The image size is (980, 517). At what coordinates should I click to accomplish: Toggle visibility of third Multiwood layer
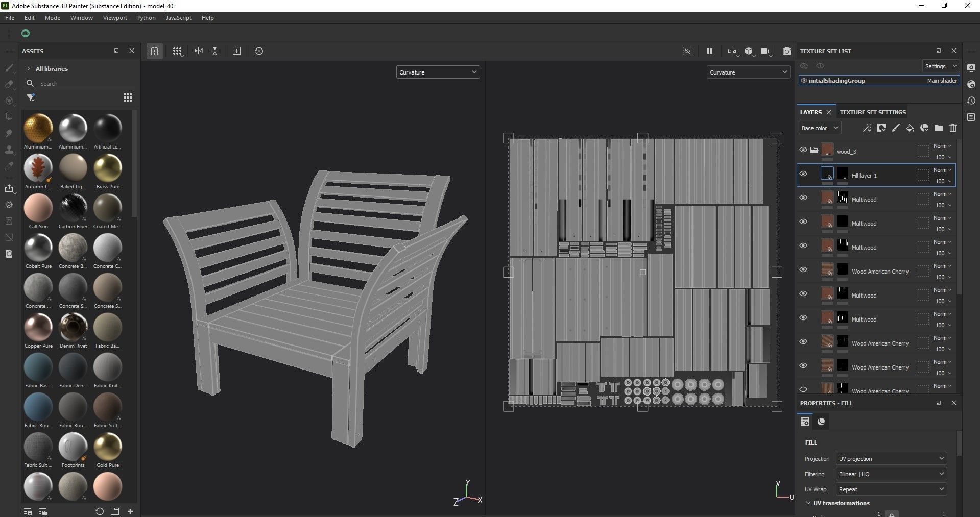[803, 246]
